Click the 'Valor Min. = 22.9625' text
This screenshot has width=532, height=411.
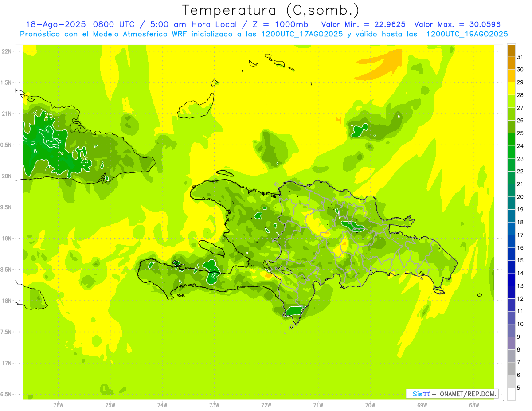click(363, 24)
